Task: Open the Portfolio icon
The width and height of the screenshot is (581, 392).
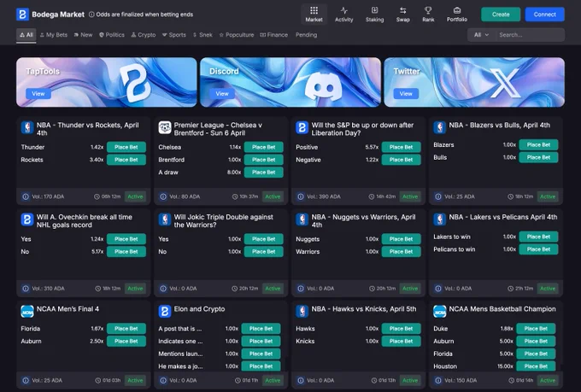Action: pos(457,10)
